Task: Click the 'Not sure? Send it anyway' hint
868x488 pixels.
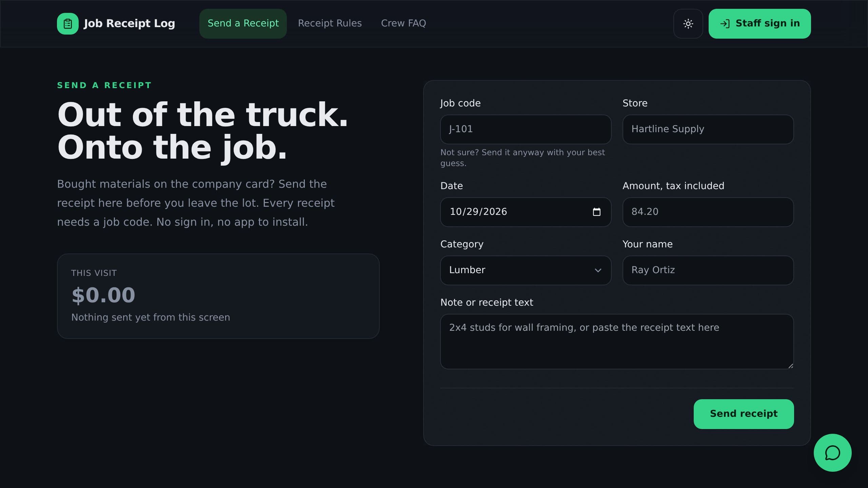Action: (x=522, y=158)
